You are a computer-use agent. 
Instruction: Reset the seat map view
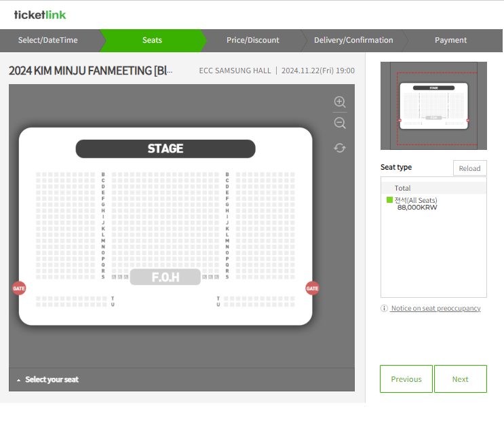[x=340, y=148]
